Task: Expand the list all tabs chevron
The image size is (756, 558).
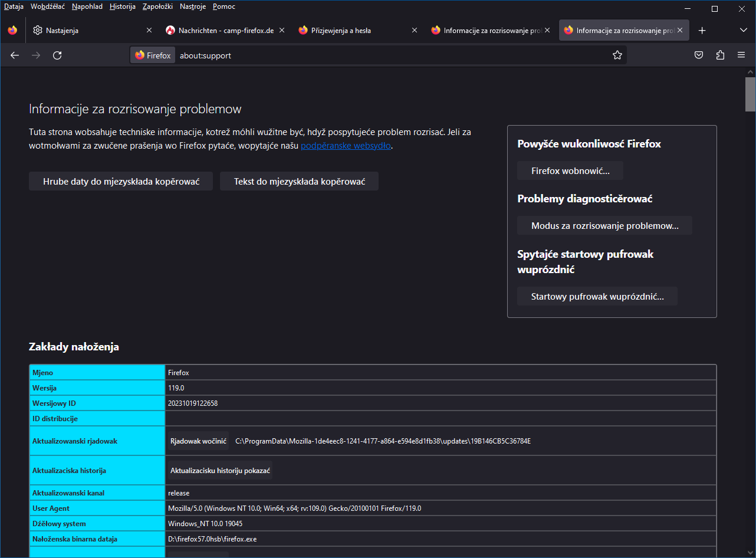Action: click(x=743, y=31)
